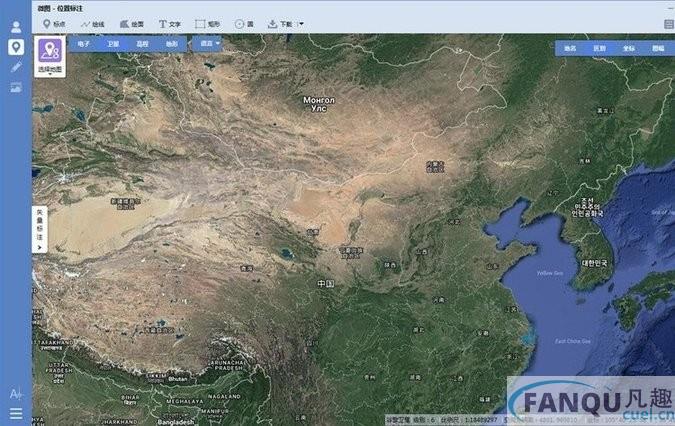Select the location pin sidebar icon

(x=16, y=47)
